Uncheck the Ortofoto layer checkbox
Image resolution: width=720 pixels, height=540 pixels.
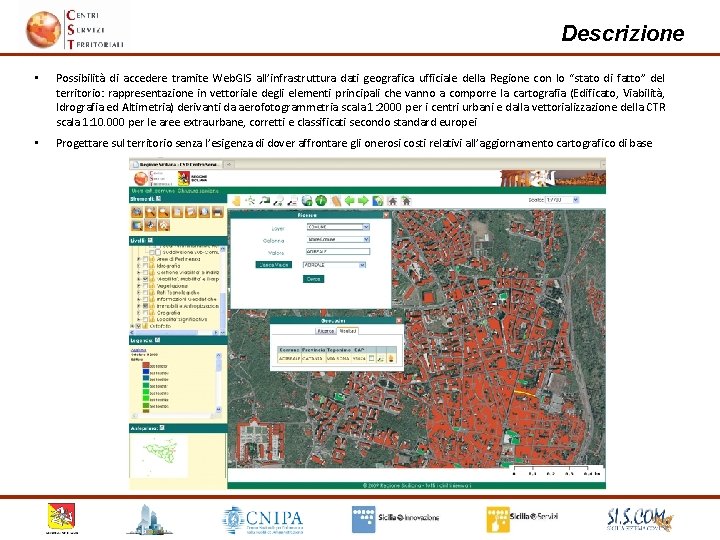[x=138, y=326]
